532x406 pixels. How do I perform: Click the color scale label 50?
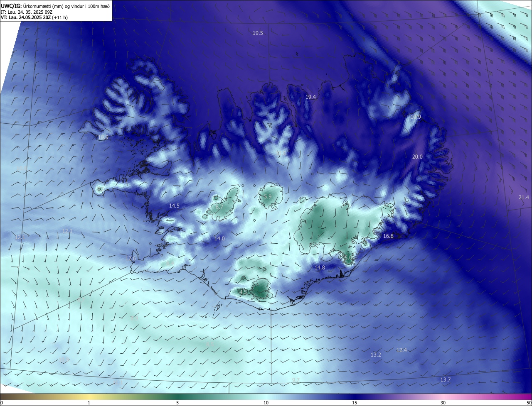[x=529, y=403]
